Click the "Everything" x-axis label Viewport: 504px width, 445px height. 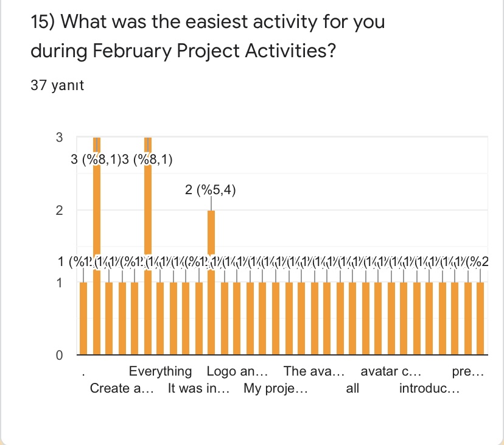tap(160, 371)
